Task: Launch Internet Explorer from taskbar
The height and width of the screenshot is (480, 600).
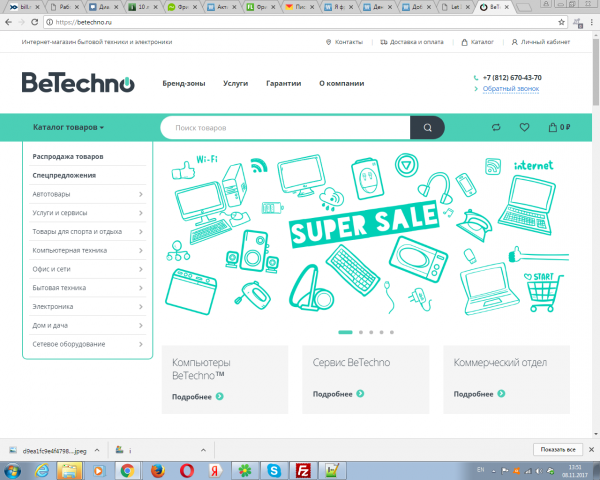Action: pos(41,470)
